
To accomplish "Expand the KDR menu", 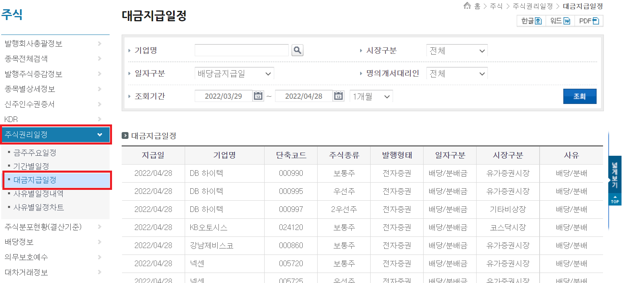I will [x=55, y=119].
